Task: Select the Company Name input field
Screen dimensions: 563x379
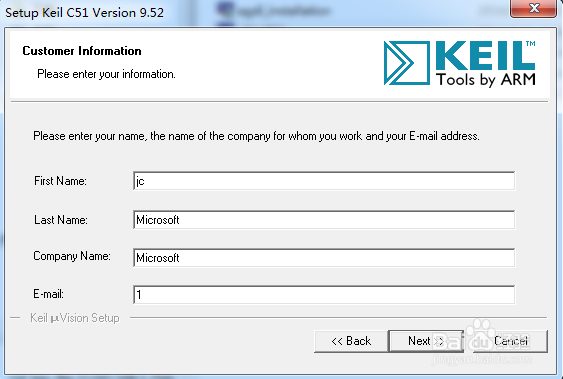Action: coord(324,258)
